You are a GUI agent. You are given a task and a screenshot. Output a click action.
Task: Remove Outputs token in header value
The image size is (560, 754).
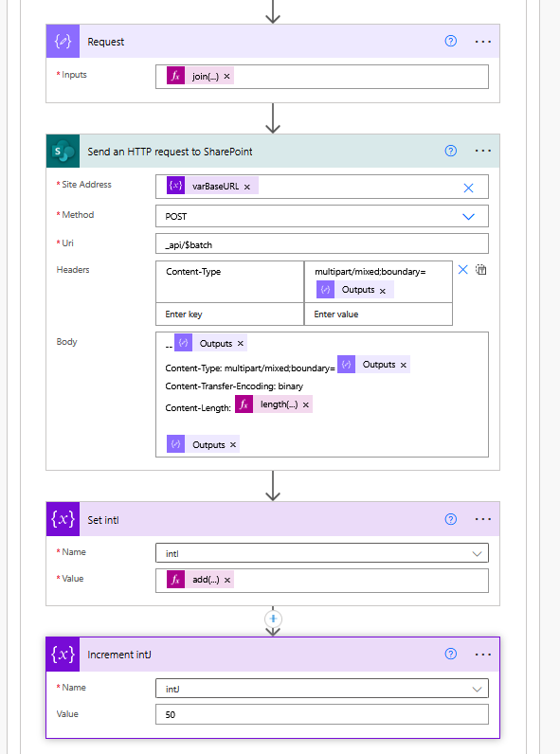click(x=383, y=291)
